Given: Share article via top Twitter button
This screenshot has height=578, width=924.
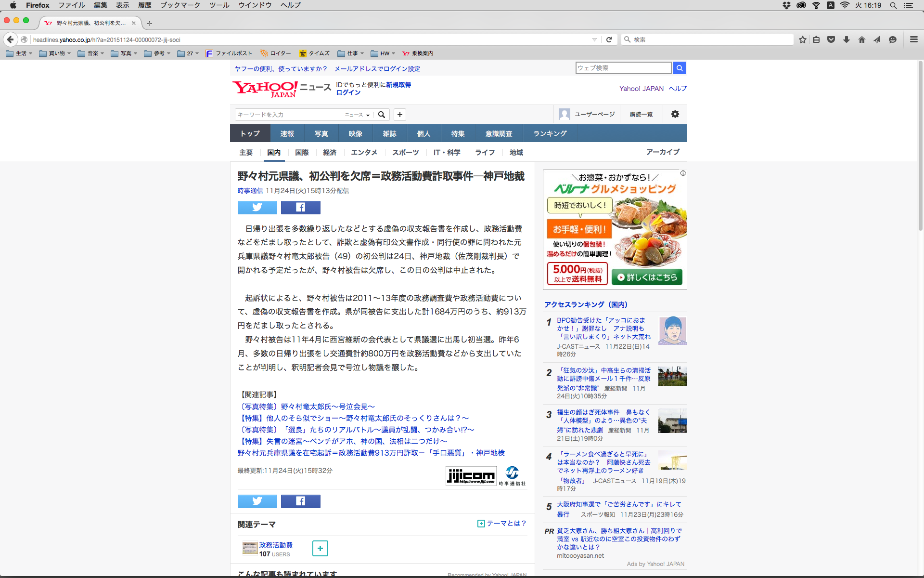Looking at the screenshot, I should click(257, 207).
